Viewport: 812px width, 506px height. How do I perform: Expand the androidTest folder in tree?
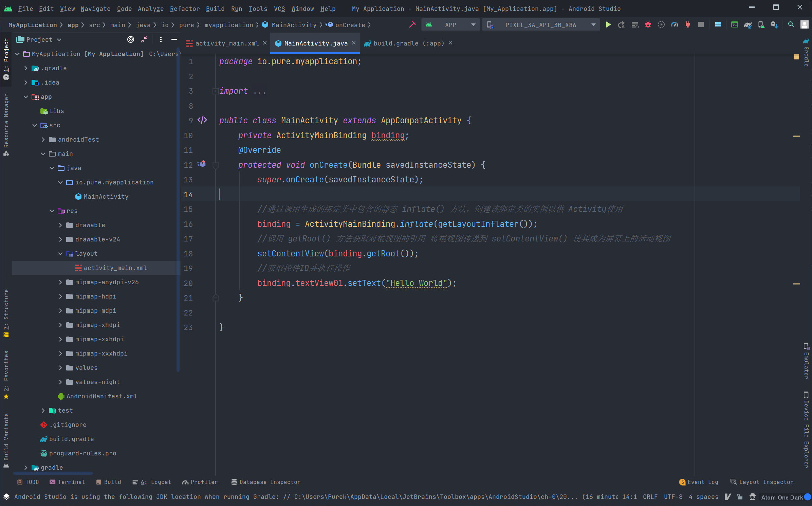tap(43, 140)
